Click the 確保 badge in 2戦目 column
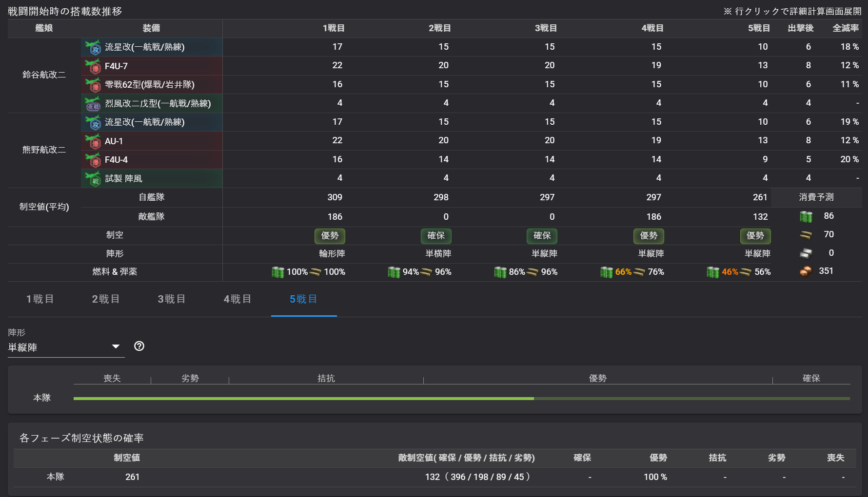 (435, 236)
